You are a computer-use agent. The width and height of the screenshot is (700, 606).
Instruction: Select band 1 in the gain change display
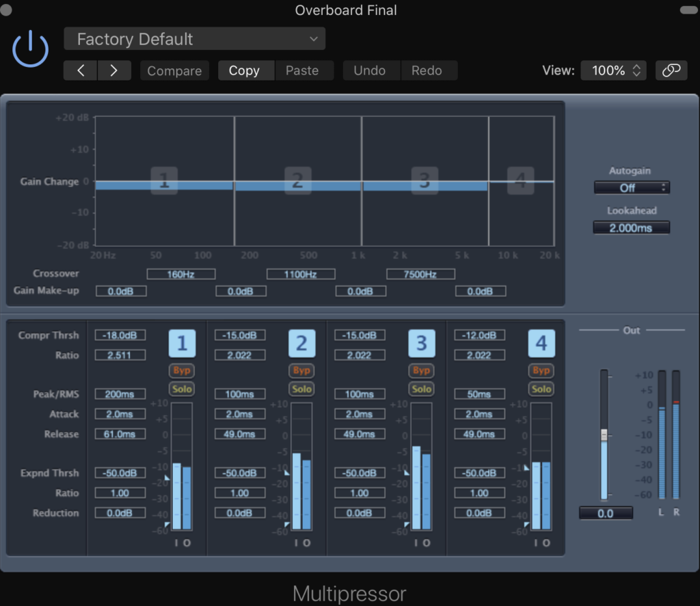[164, 181]
